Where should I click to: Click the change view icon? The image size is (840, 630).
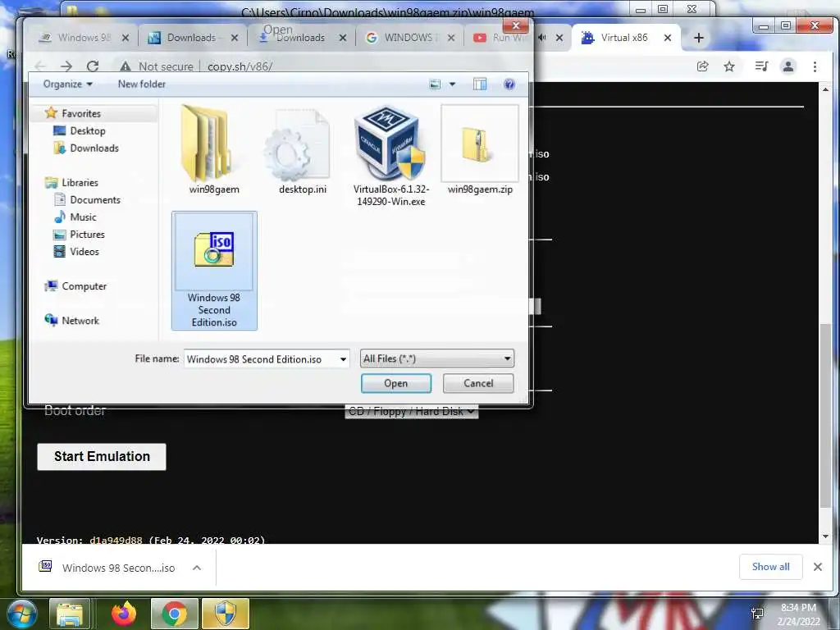pyautogui.click(x=435, y=84)
